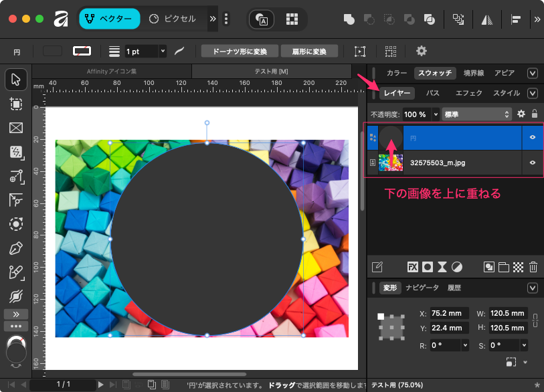Select the Pen tool
The image size is (544, 392).
point(15,249)
